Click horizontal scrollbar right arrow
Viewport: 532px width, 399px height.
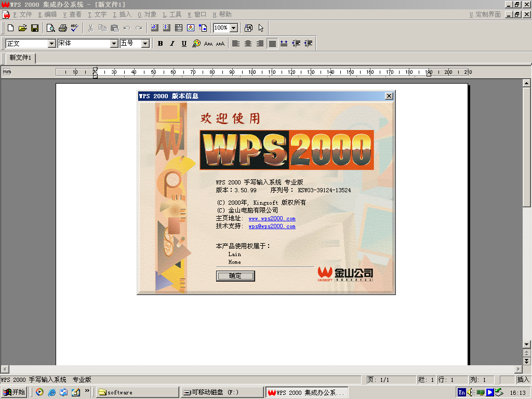[518, 369]
